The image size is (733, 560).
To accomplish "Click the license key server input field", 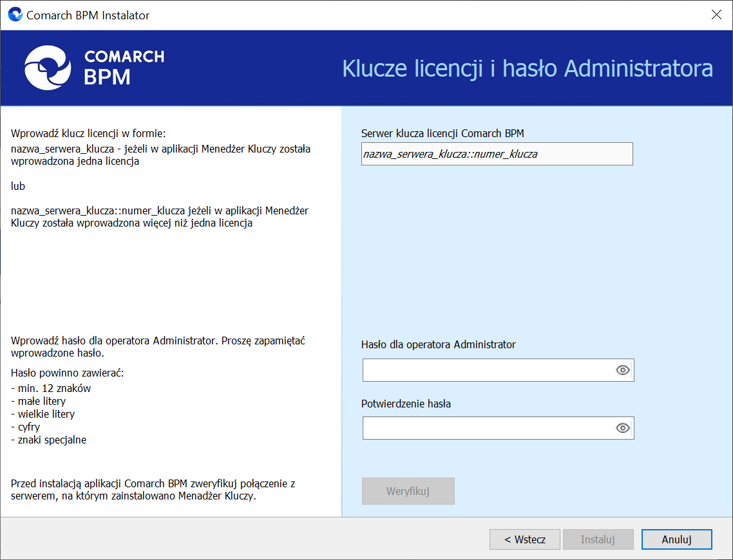I will (x=497, y=154).
